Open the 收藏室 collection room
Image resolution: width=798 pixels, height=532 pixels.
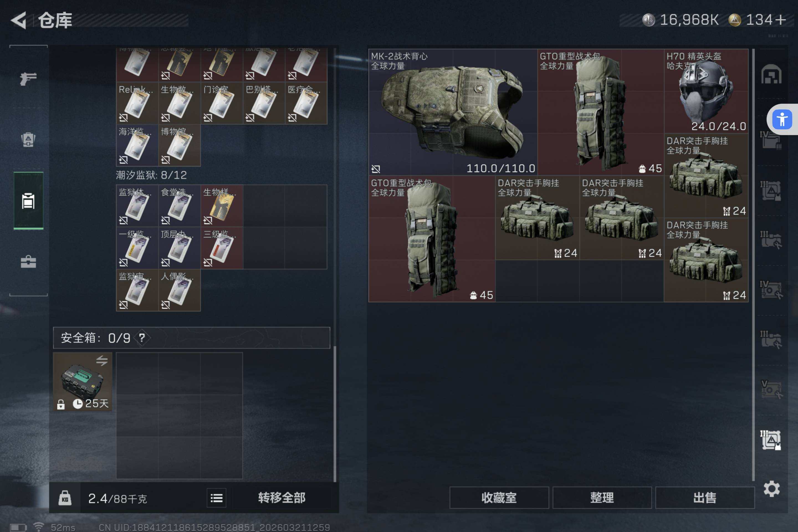coord(499,498)
